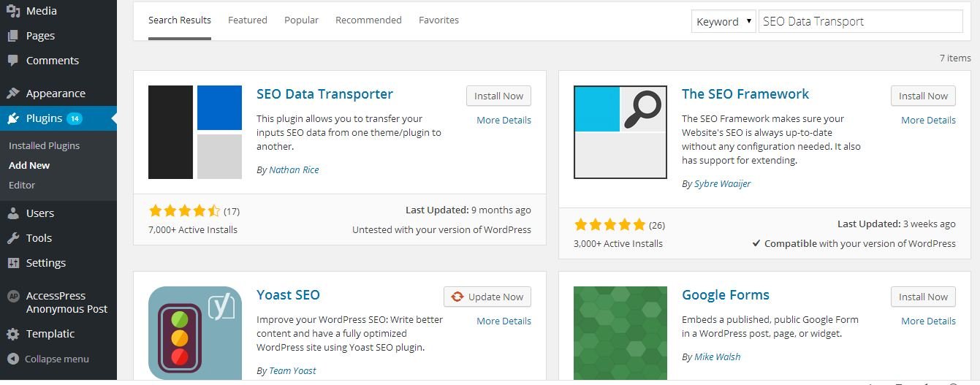This screenshot has width=980, height=385.
Task: Install the SEO Data Transporter plugin
Action: pos(498,96)
